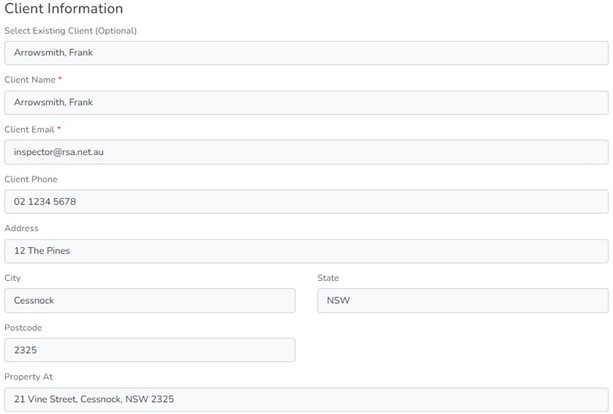This screenshot has height=414, width=613.
Task: Click the City label
Action: click(x=12, y=278)
